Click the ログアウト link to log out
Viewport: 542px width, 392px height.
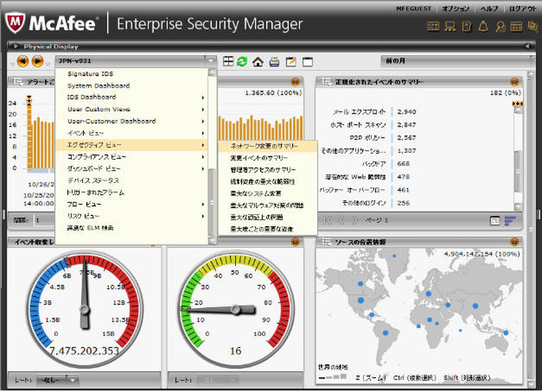pyautogui.click(x=524, y=9)
